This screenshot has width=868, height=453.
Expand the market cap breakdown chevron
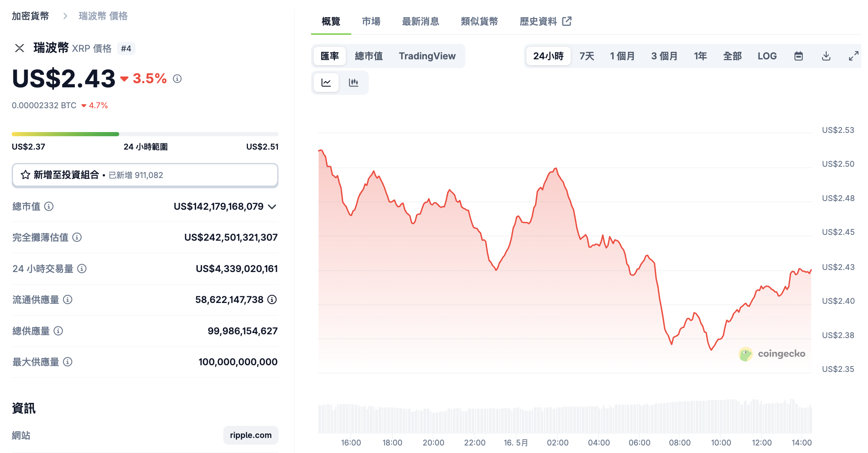pos(273,206)
